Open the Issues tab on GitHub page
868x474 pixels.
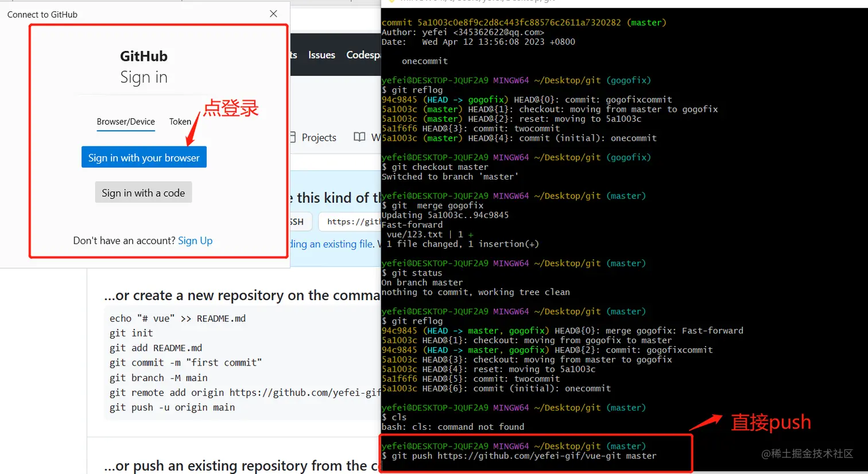tap(321, 55)
